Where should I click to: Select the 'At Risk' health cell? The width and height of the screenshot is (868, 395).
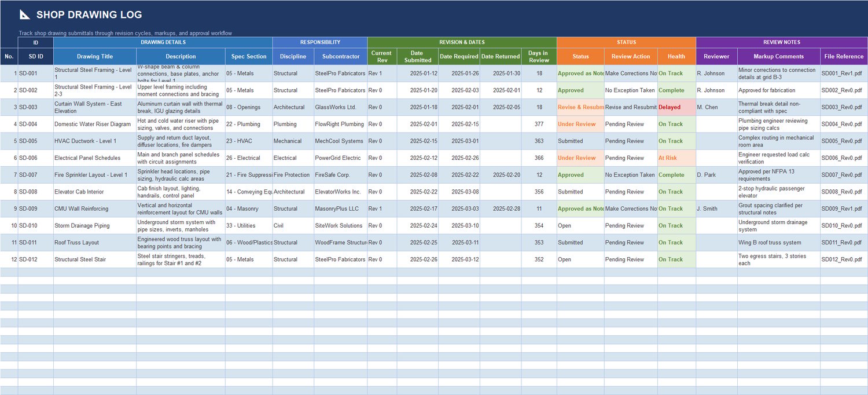[x=676, y=158]
